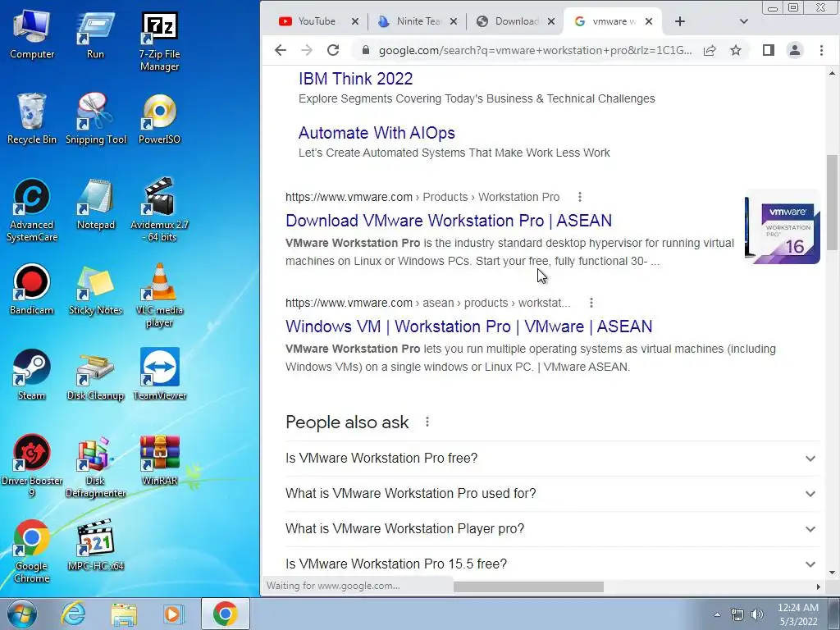
Task: Launch MPC-HC x64 player shortcut
Action: coord(95,545)
